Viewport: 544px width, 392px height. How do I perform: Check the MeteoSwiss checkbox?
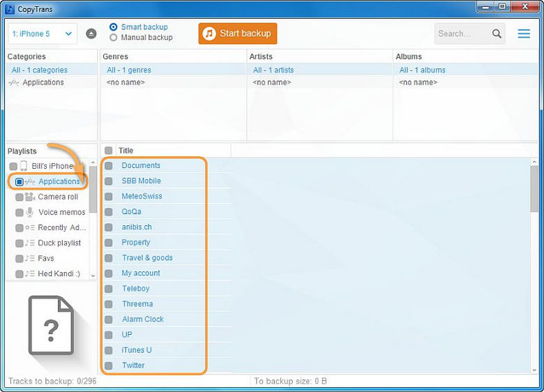tap(109, 196)
